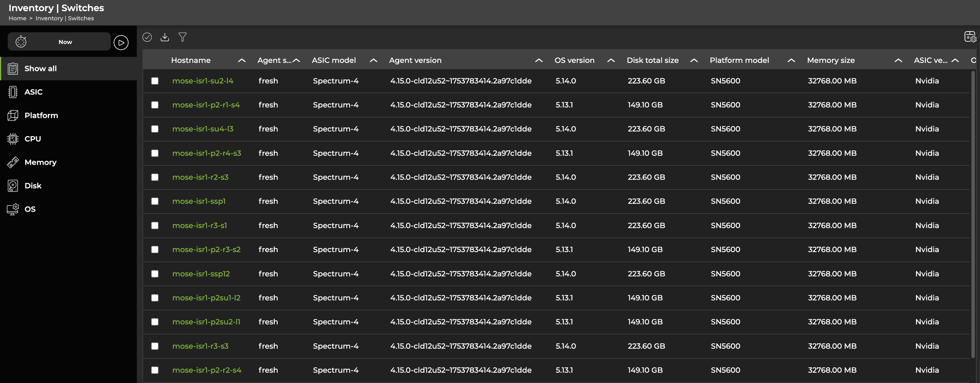Toggle sort arrow on OS version column
980x383 pixels.
pos(611,60)
